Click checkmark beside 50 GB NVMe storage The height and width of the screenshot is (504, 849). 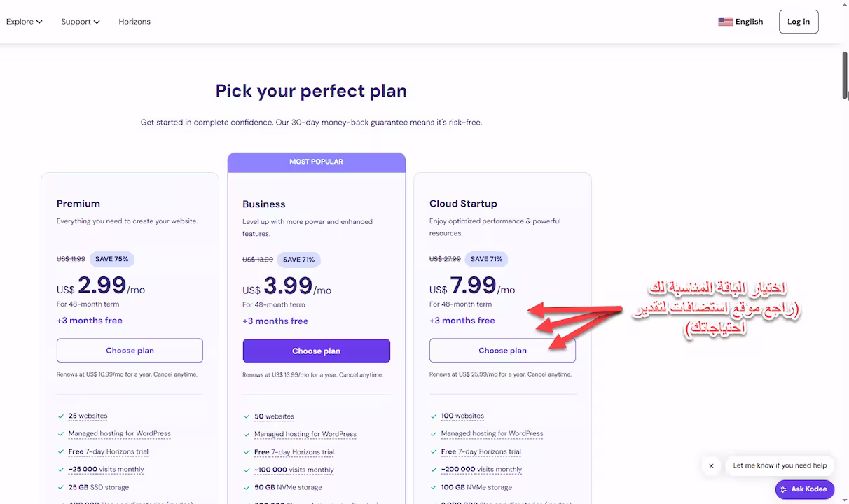(247, 488)
